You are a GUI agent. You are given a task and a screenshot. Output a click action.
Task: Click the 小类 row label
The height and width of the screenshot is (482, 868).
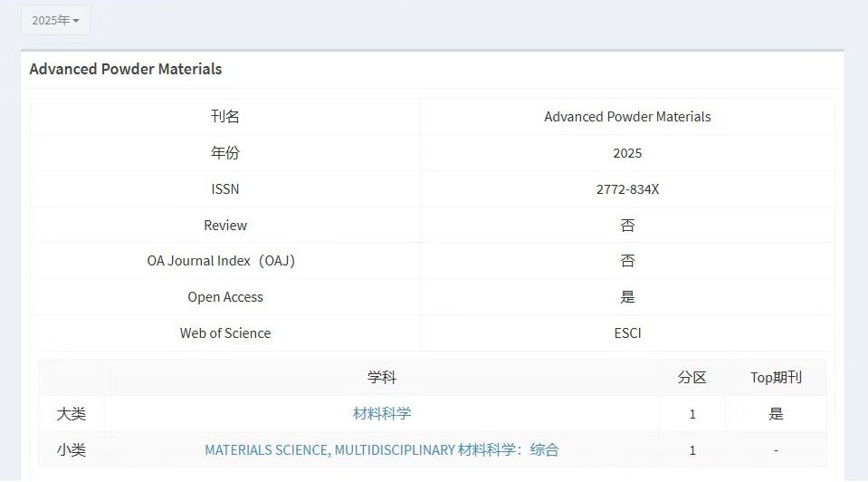click(72, 449)
